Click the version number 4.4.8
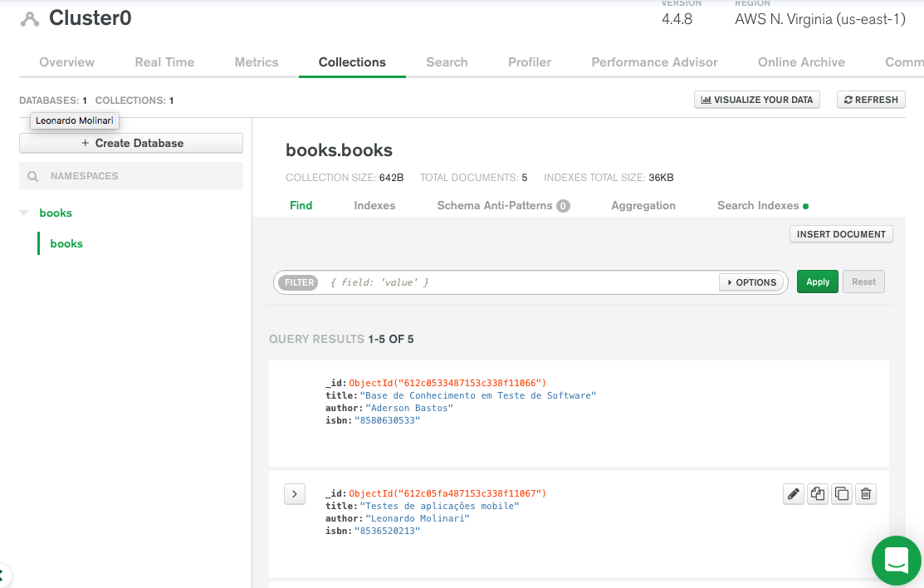924x588 pixels. 677,19
